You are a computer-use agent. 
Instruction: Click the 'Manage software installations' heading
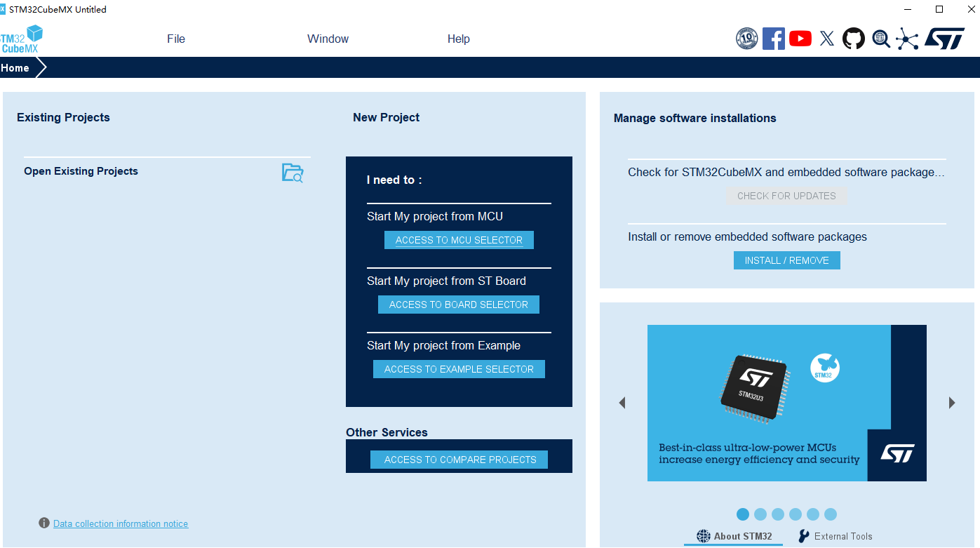[x=694, y=118]
